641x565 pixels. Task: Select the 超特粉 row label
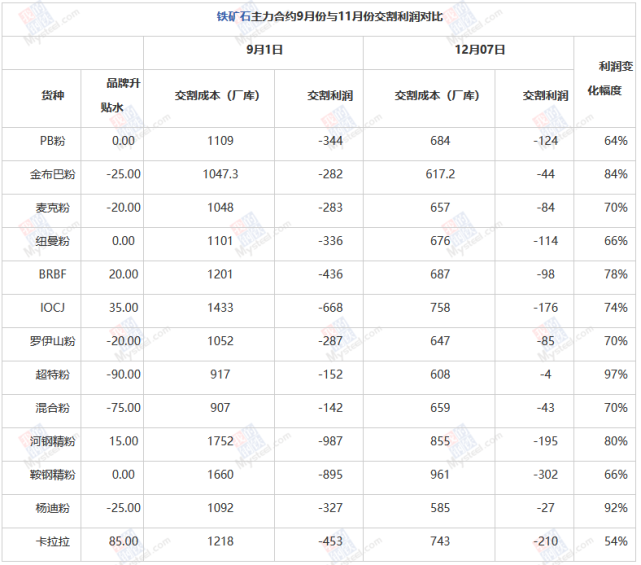coord(52,374)
